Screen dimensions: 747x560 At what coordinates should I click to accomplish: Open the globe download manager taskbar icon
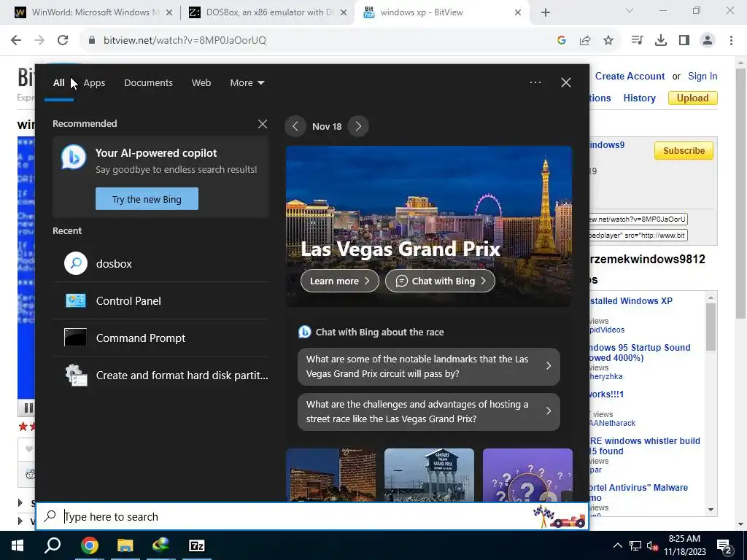tap(161, 545)
